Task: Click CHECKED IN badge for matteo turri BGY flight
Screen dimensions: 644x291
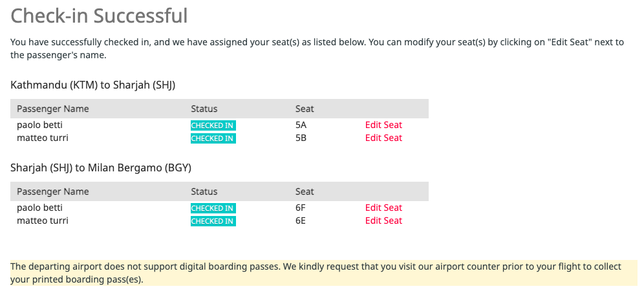Action: 213,221
